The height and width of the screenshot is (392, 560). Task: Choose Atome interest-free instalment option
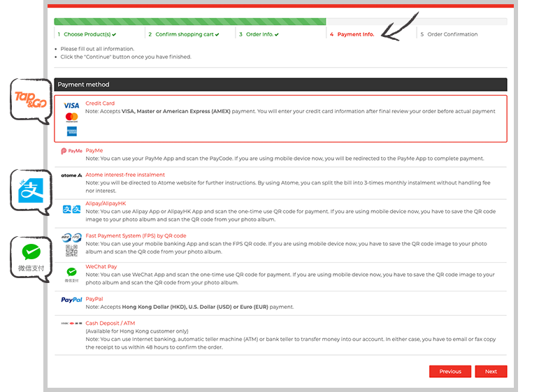[x=125, y=175]
